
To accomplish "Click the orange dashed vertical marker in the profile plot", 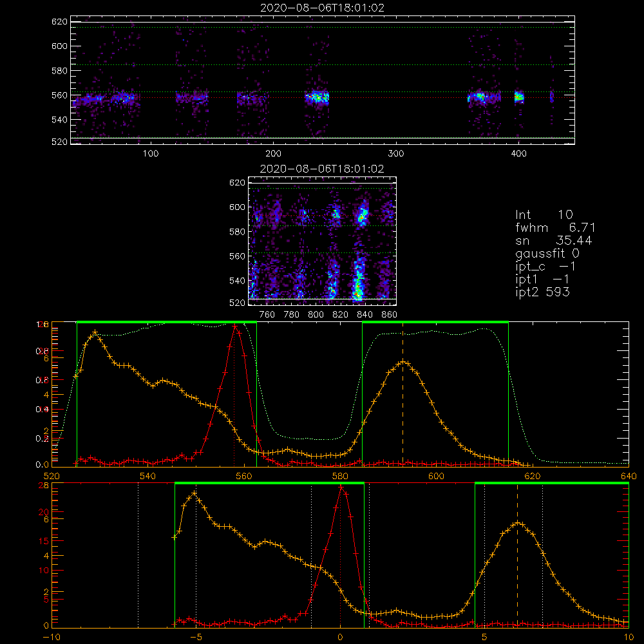I will point(402,394).
